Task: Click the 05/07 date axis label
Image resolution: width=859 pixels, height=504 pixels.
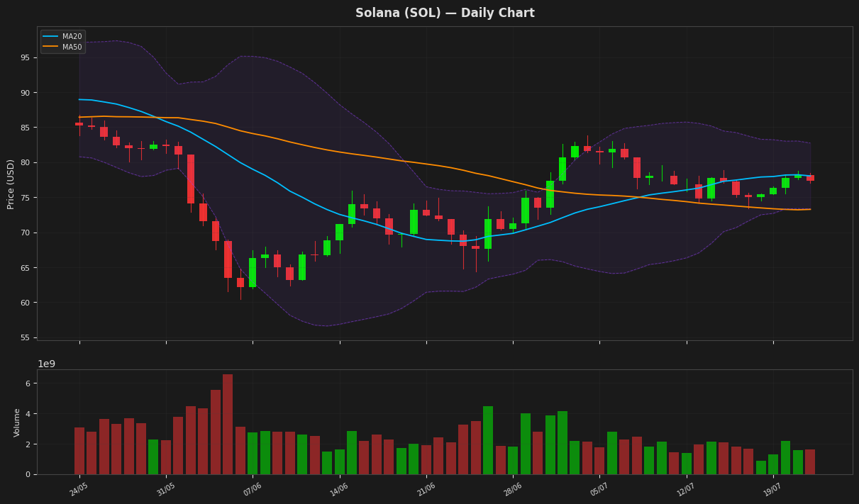Action: pos(599,489)
